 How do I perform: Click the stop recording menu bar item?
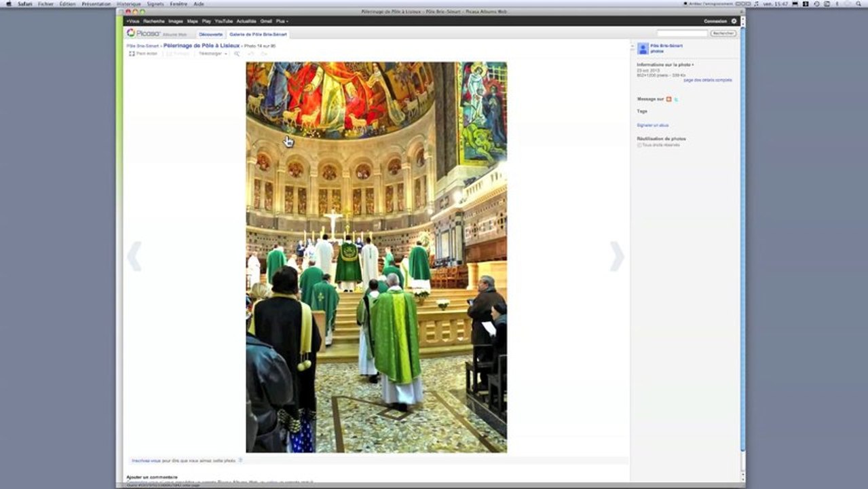tap(709, 3)
